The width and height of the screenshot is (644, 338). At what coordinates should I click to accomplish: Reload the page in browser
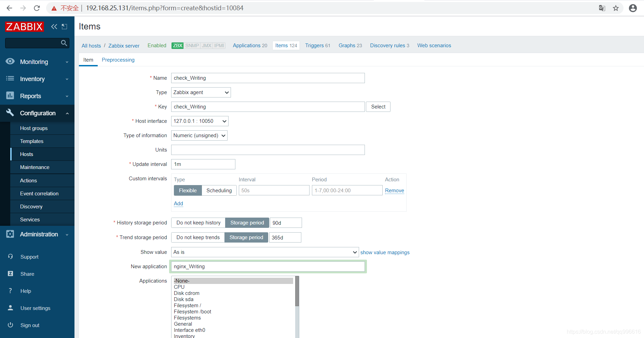pos(37,8)
